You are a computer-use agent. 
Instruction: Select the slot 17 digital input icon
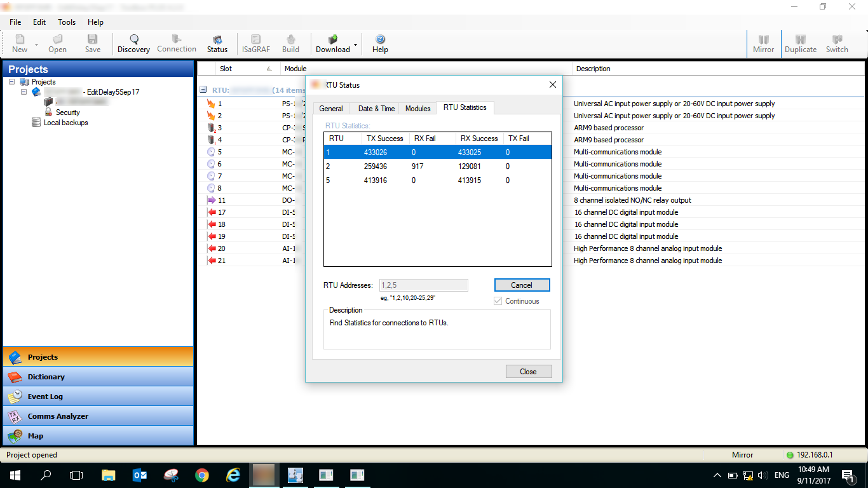tap(211, 212)
